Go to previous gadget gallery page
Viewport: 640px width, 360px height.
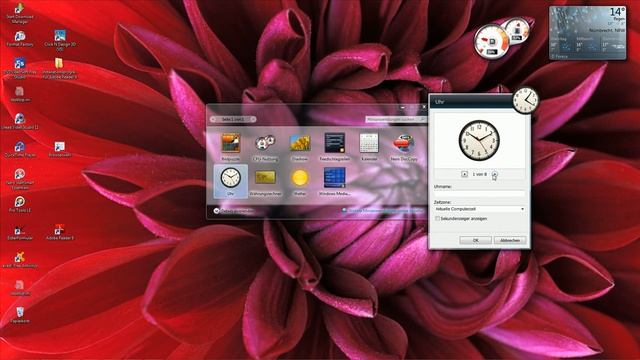coord(213,119)
